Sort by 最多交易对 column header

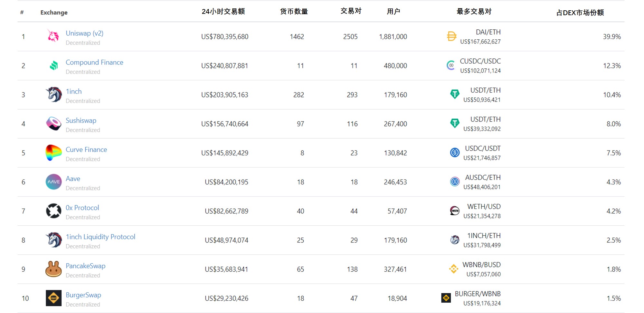pyautogui.click(x=474, y=11)
